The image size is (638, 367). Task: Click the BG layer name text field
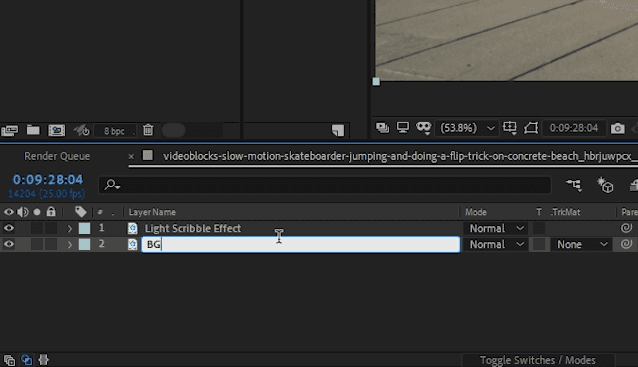[301, 244]
